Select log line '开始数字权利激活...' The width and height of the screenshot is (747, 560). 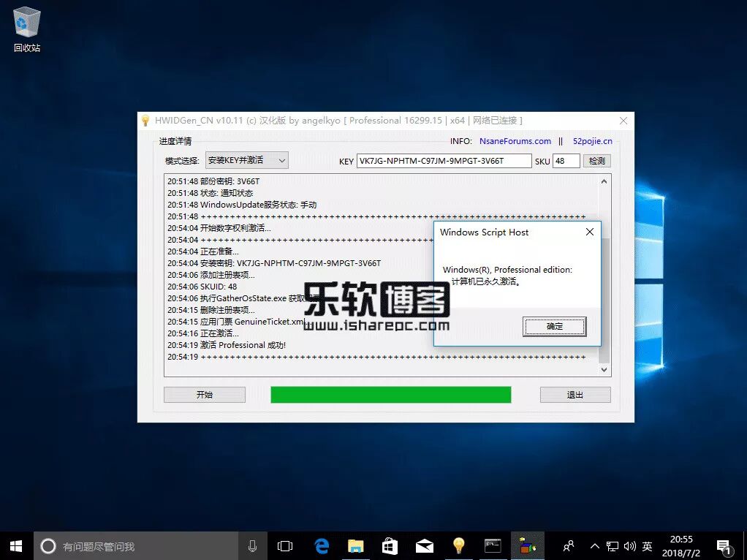coord(235,228)
